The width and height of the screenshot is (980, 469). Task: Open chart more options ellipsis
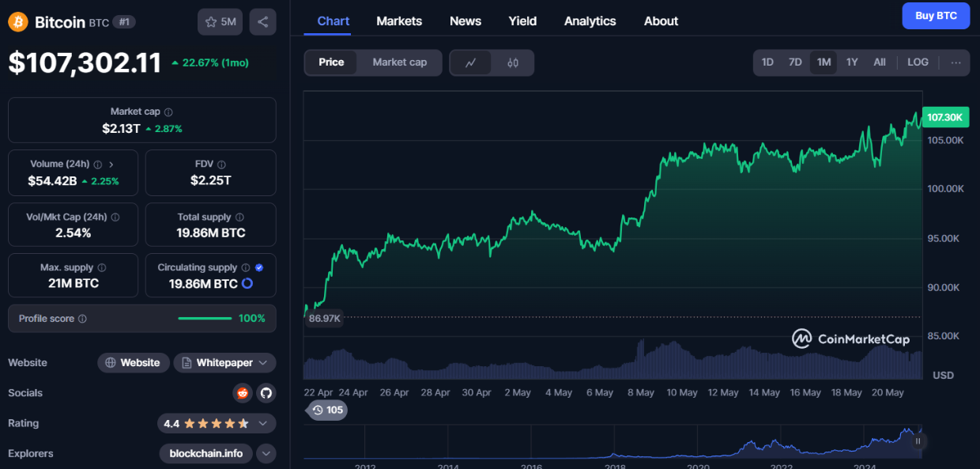[x=955, y=62]
